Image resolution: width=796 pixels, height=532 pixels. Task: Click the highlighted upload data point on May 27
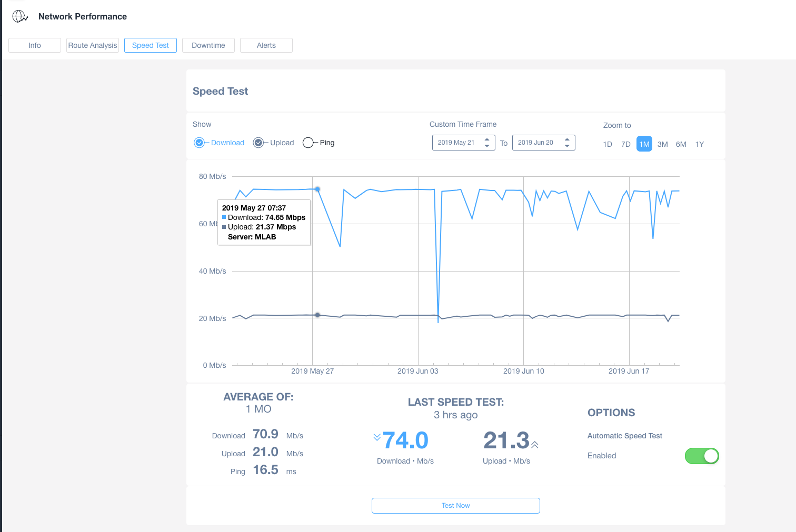[317, 315]
